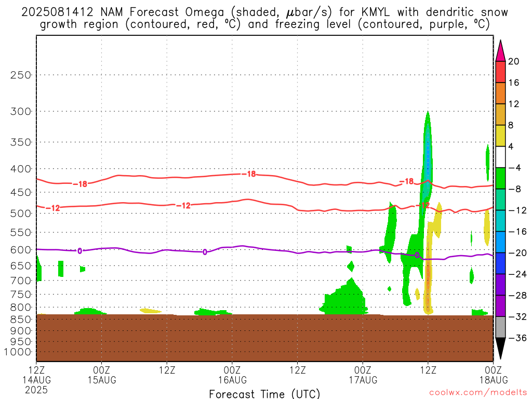Click the 15AUG date label
This screenshot has height=399, width=532.
tap(102, 380)
